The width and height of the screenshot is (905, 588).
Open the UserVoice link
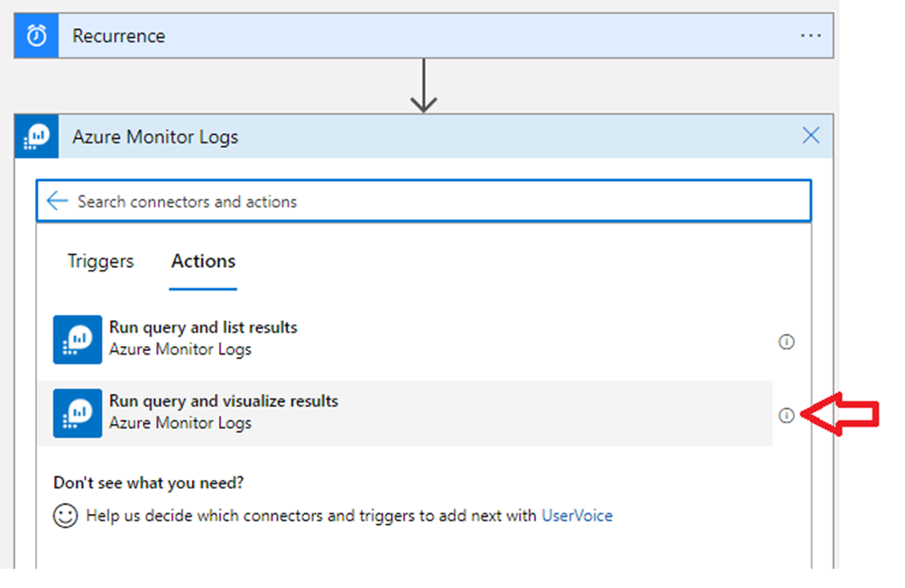click(577, 515)
